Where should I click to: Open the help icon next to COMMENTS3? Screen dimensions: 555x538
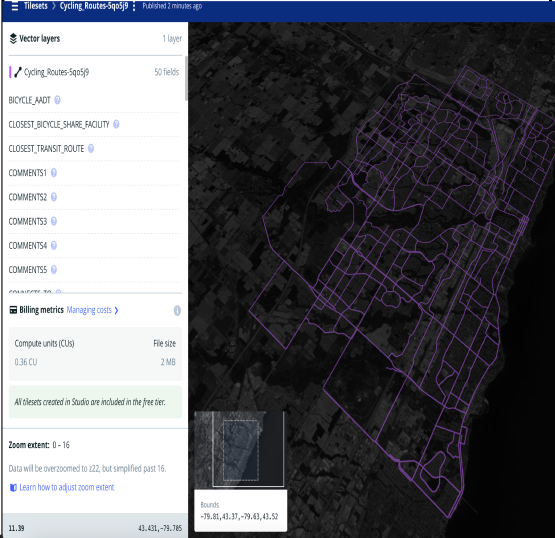coord(54,221)
